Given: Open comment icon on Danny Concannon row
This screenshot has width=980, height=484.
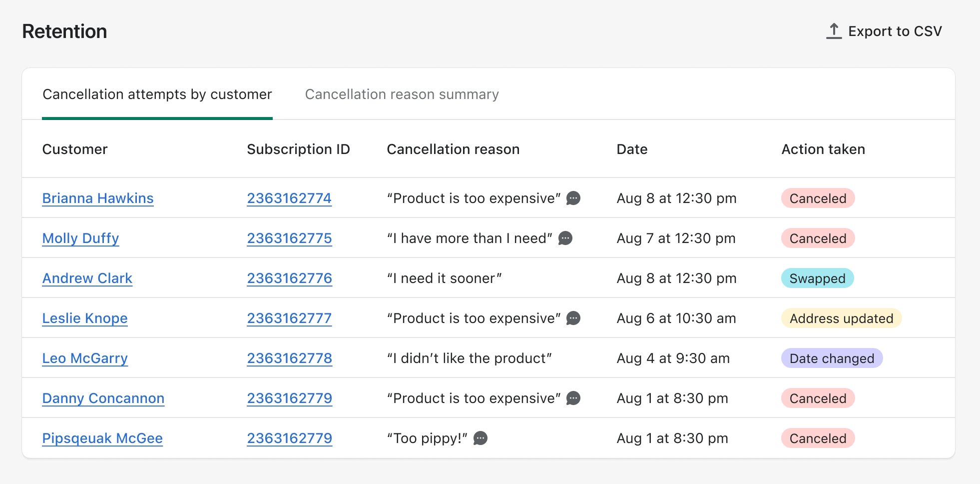Looking at the screenshot, I should (573, 398).
